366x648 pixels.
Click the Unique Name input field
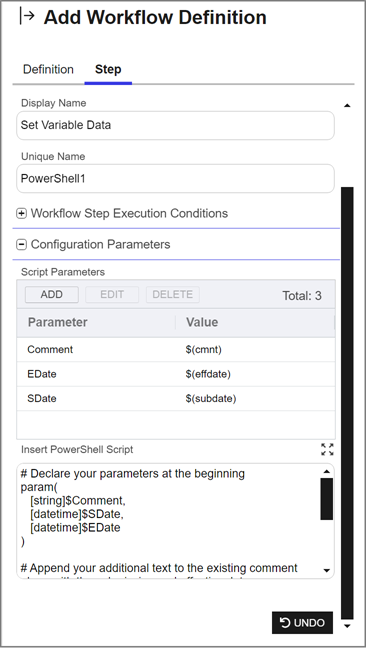175,179
